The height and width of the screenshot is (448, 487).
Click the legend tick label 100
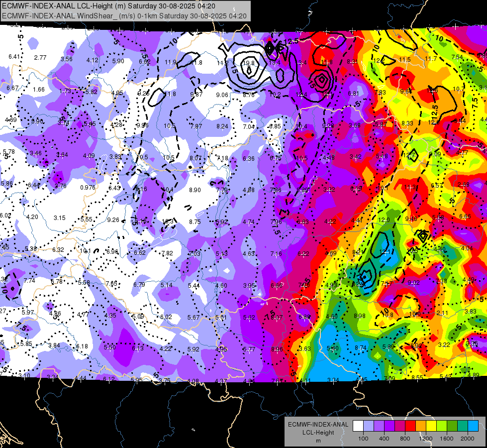pos(363,439)
